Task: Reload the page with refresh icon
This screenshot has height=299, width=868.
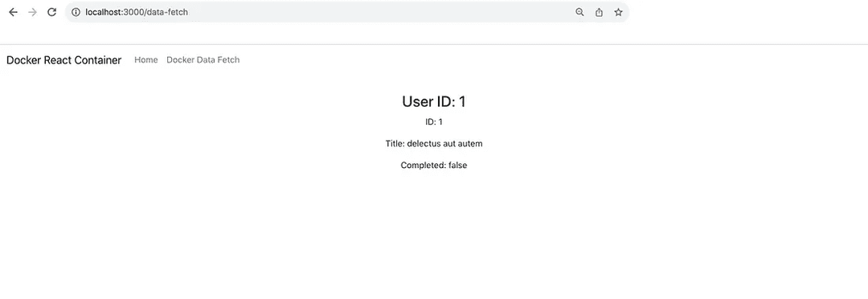Action: pyautogui.click(x=51, y=12)
